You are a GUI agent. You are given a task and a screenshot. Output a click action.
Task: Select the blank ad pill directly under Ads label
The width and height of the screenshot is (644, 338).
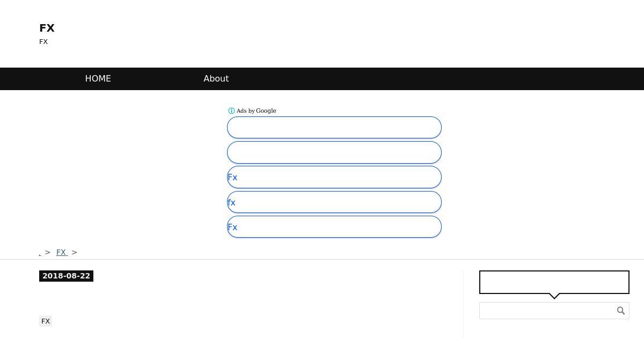(x=334, y=128)
